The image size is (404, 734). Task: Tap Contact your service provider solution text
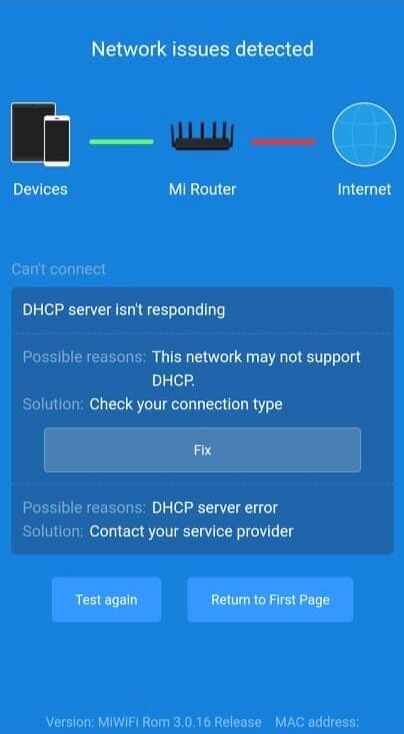click(191, 531)
